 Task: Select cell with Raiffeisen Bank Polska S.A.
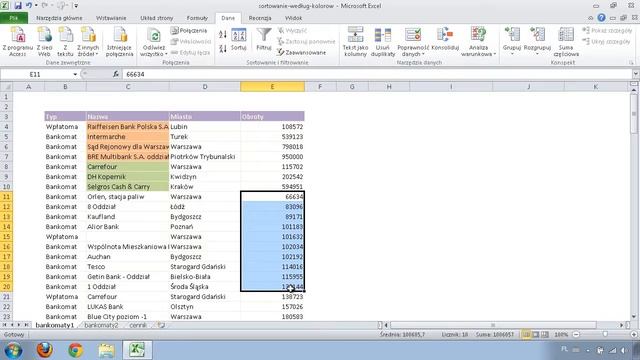tap(128, 127)
